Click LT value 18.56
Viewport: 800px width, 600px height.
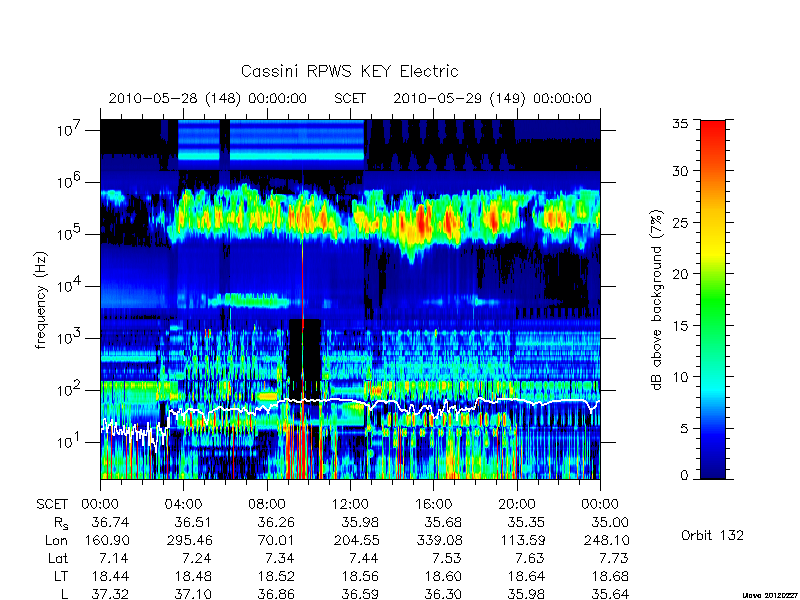[x=360, y=576]
